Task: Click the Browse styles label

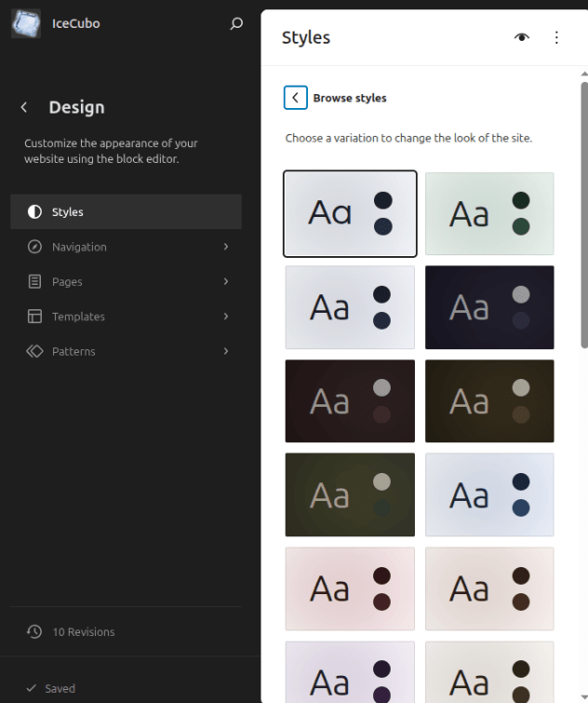Action: click(350, 98)
